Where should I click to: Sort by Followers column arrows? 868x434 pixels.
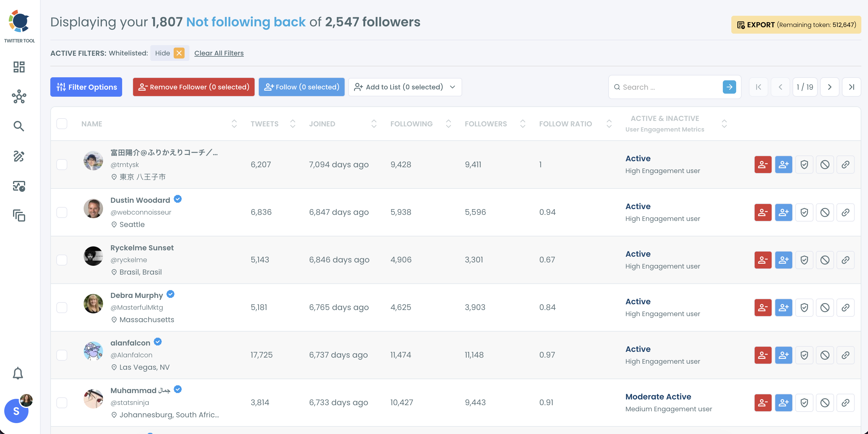pos(522,124)
